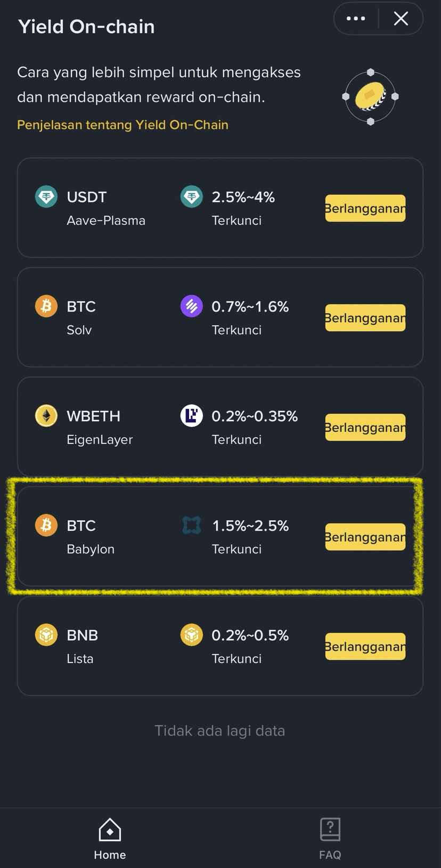
Task: Select the BTC Babylon 1.5%~2.5% rate
Action: click(x=250, y=526)
